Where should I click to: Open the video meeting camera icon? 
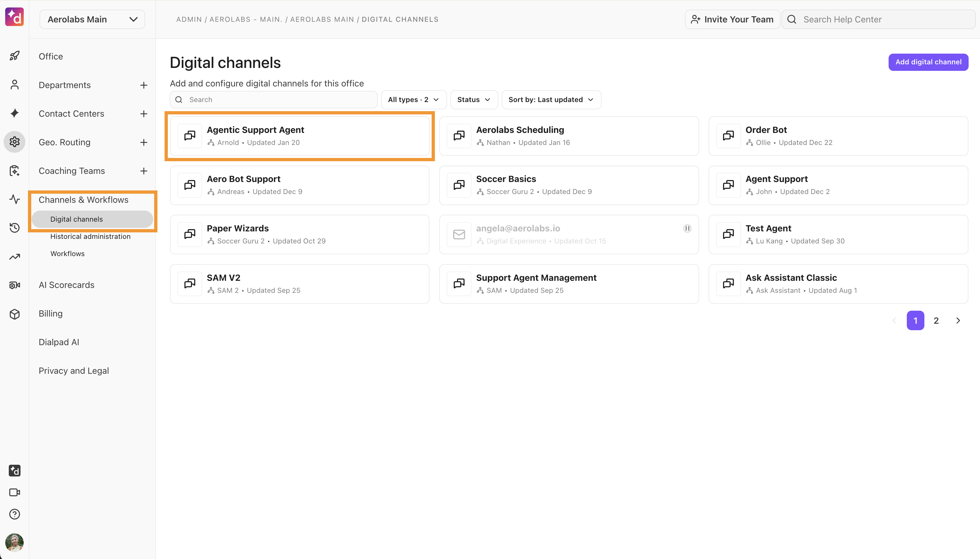15,493
